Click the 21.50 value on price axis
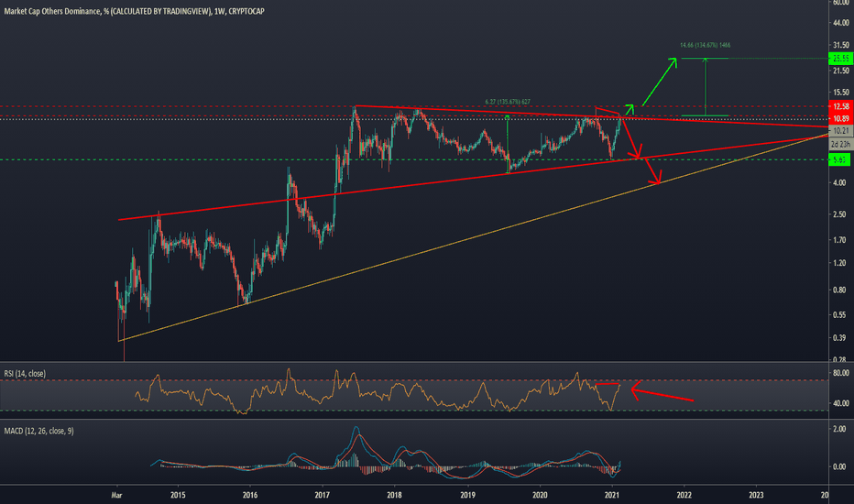This screenshot has height=504, width=854. 840,71
